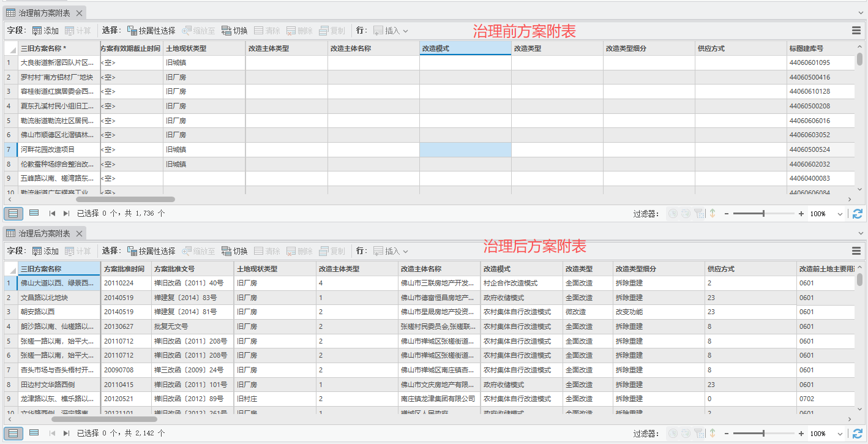Click zoom-in plus in 治理前方案附表 footer
Screen dimensions: 868x444
tap(801, 214)
